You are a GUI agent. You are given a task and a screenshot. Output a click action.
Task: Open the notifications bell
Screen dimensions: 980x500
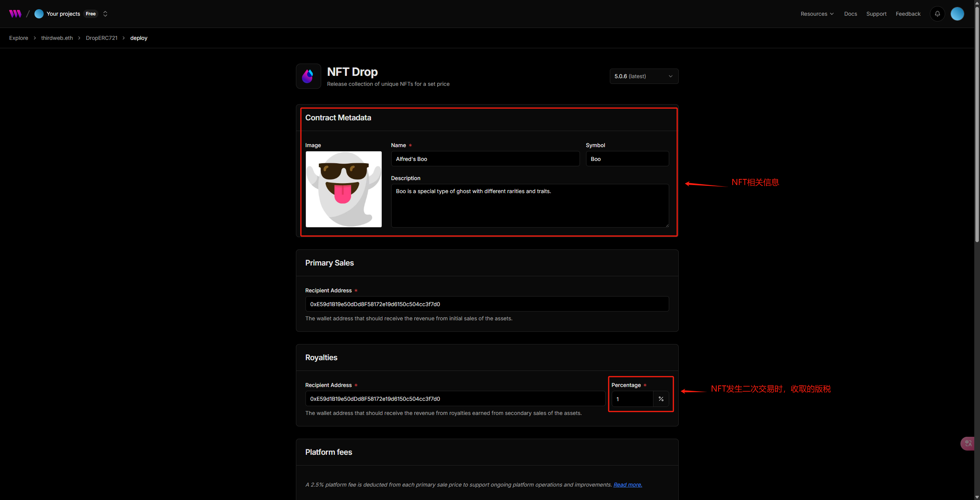(x=937, y=14)
